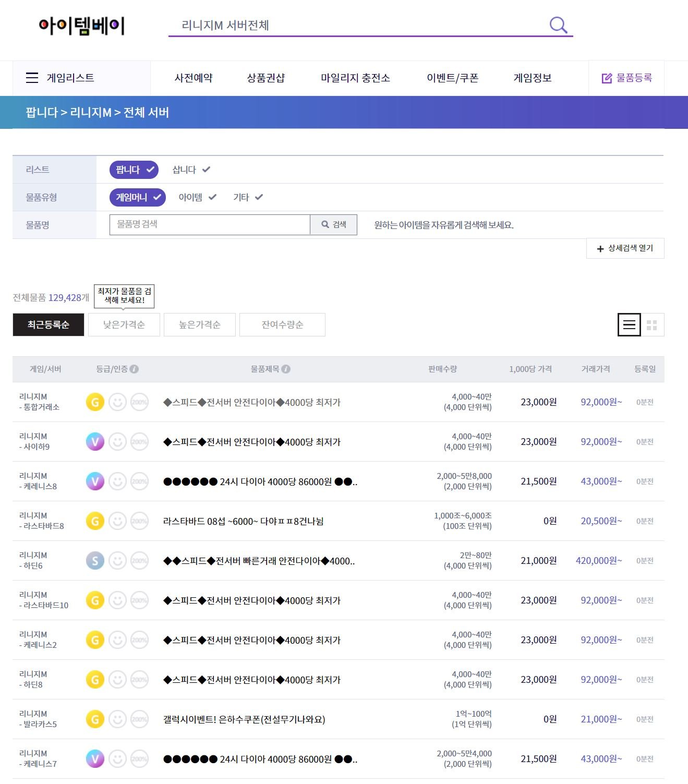Viewport: 688px width, 784px height.
Task: Click the breadcrumb 팝니다 > 리니지M > 전체 서버
Action: click(x=98, y=113)
